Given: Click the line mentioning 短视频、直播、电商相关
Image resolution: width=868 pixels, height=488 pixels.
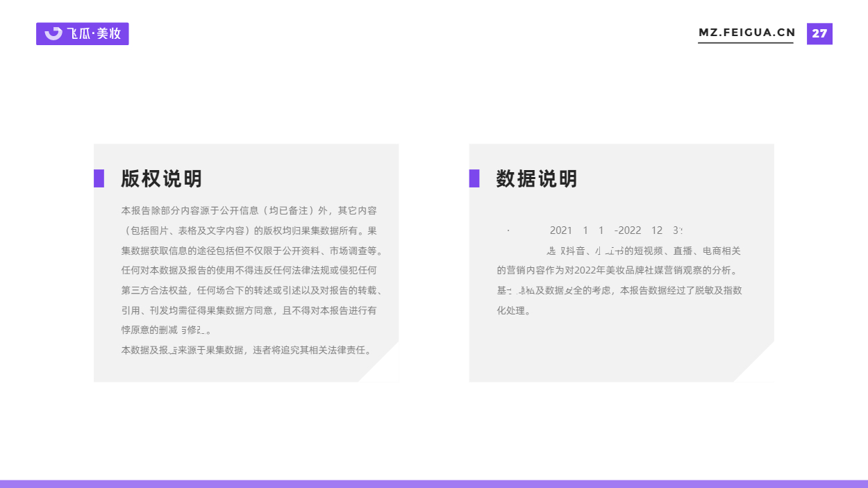Looking at the screenshot, I should (x=643, y=251).
